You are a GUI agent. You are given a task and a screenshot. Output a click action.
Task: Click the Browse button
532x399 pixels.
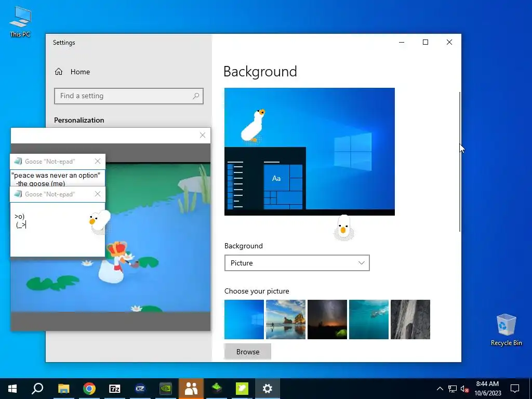248,352
